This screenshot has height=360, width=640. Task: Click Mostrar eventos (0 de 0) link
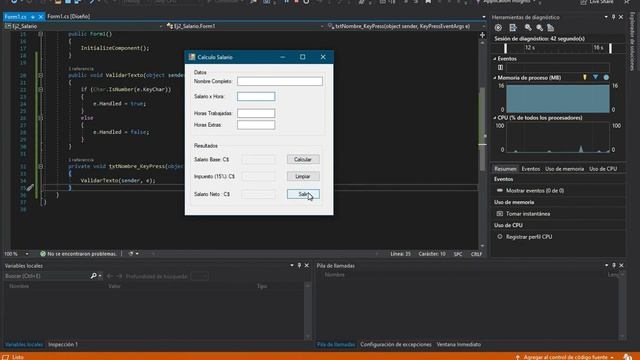click(535, 191)
